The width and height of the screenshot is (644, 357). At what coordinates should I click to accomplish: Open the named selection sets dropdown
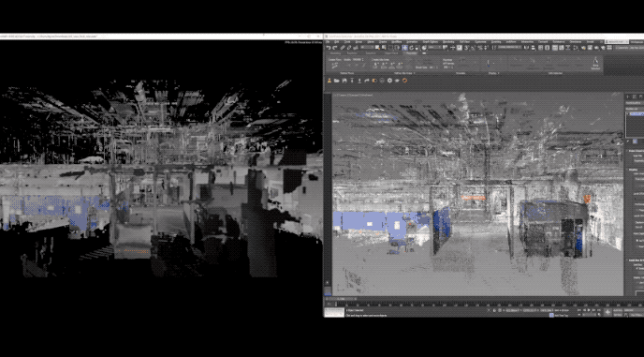click(509, 47)
